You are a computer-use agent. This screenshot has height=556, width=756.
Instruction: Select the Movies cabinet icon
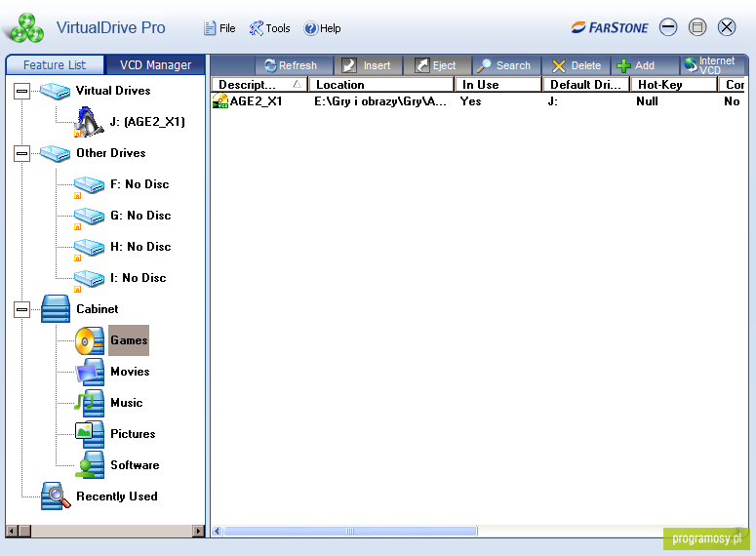[90, 372]
